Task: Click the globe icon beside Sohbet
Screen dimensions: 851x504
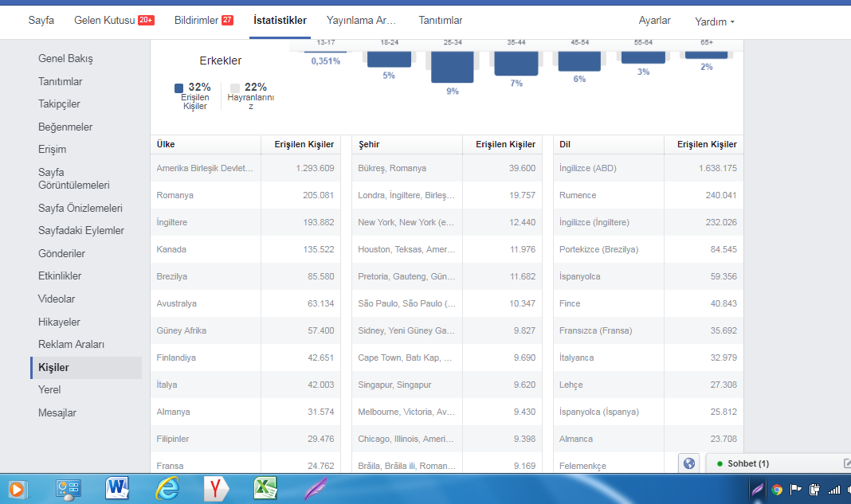Action: tap(689, 463)
